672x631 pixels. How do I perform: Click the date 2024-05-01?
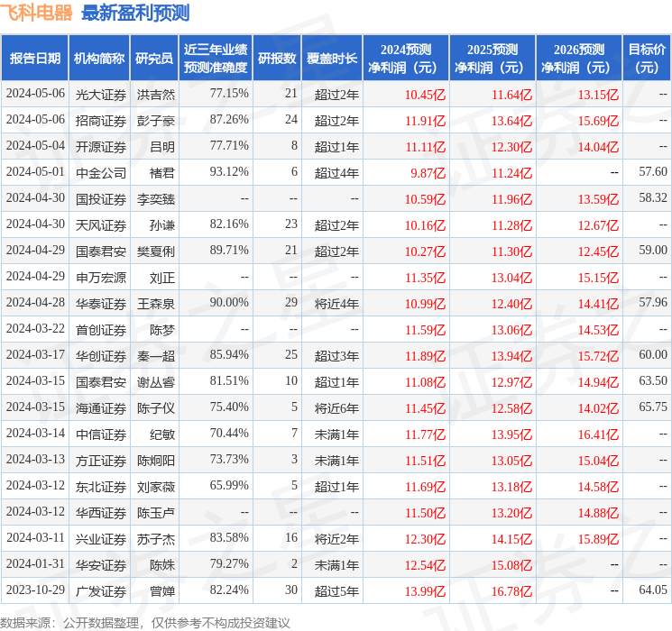click(35, 172)
